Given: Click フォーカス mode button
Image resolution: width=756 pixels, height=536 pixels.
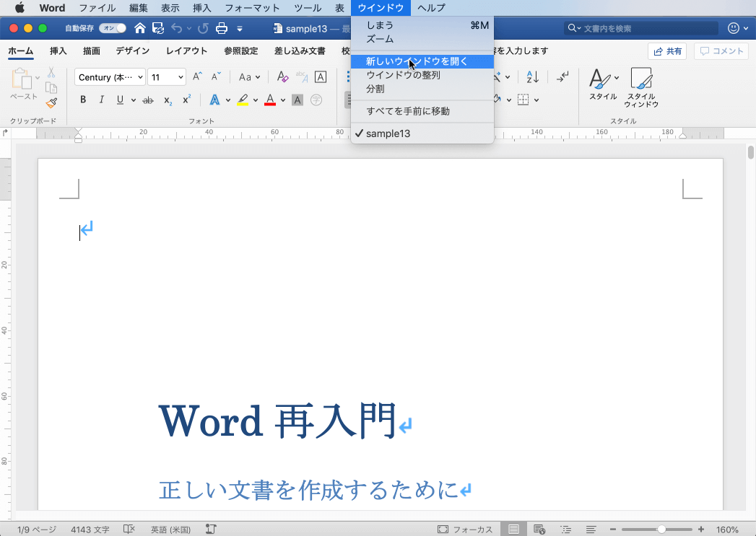Looking at the screenshot, I should coord(465,530).
